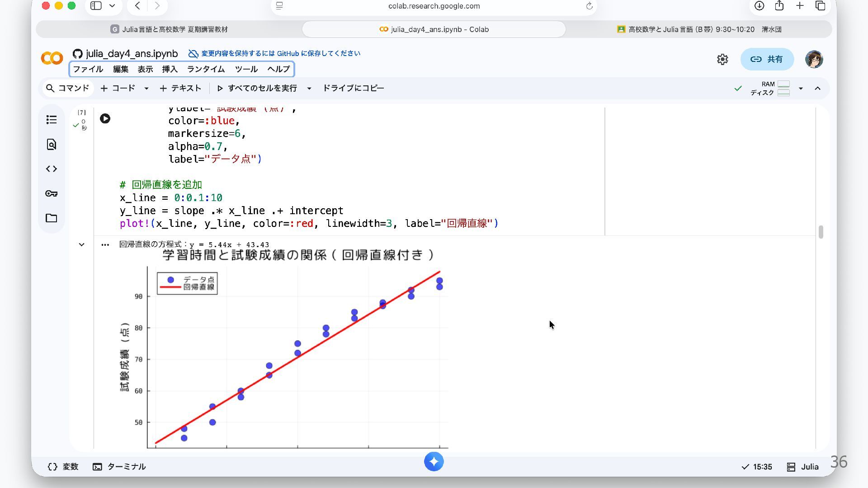Open the ランタイム menu
This screenshot has height=488, width=868.
coord(206,69)
